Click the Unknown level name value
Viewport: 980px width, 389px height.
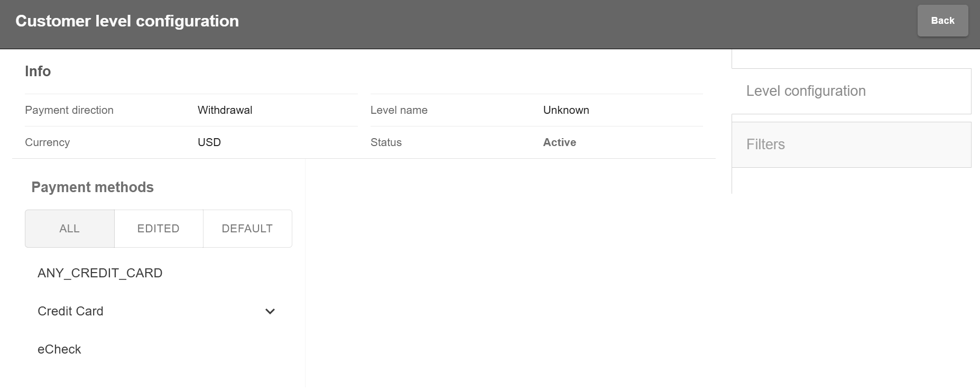566,110
